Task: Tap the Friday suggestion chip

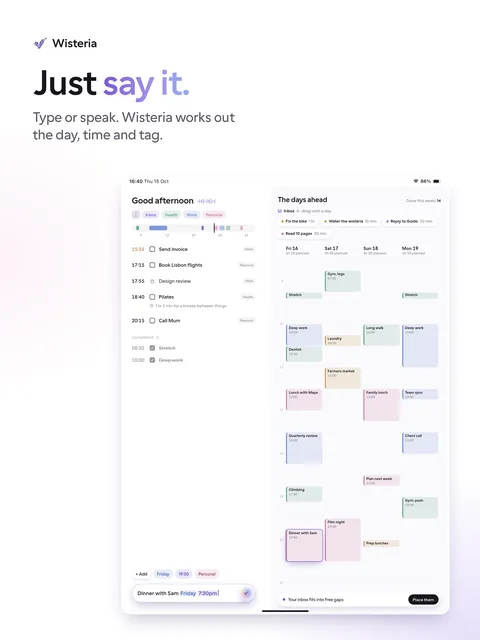Action: coord(163,574)
